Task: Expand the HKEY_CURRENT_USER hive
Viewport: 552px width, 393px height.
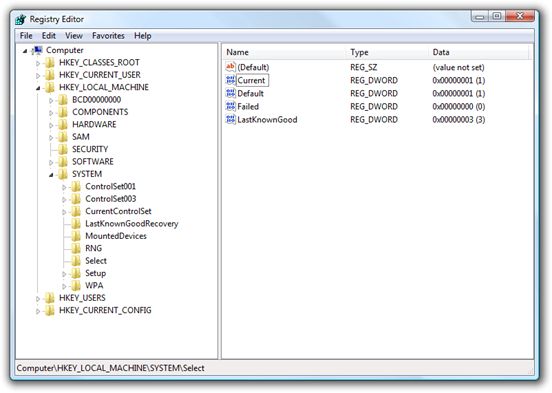Action: [38, 76]
